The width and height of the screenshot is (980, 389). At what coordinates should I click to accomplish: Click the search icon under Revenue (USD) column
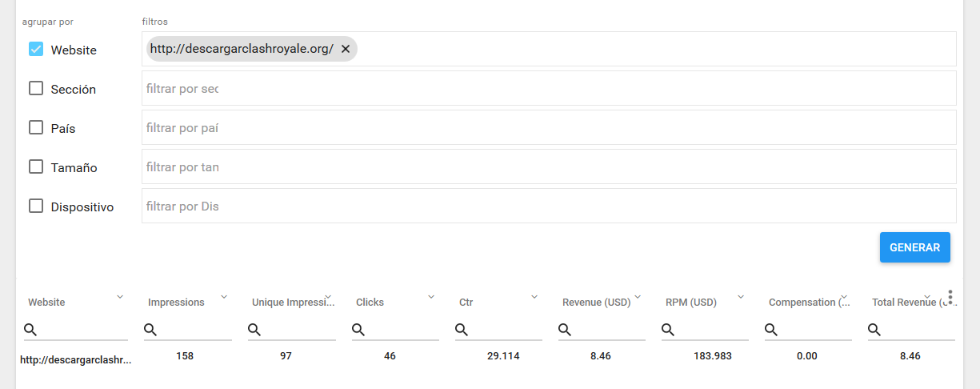(x=565, y=330)
